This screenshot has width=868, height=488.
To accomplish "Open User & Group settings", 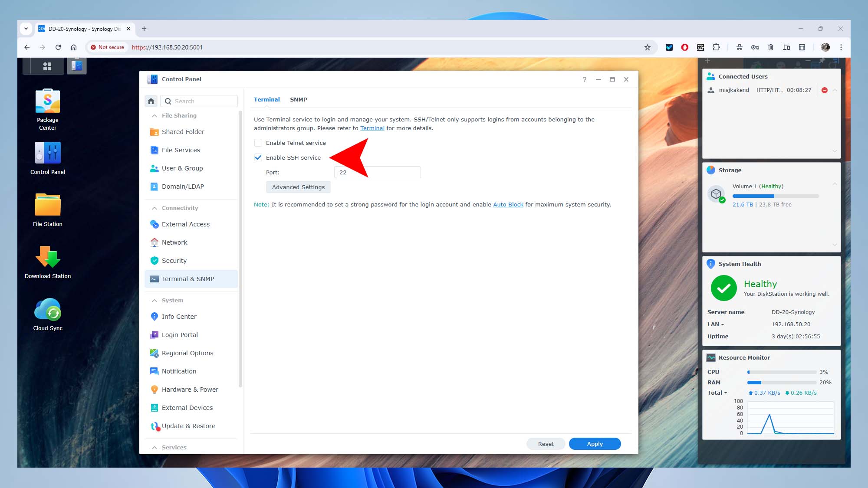I will pos(191,168).
